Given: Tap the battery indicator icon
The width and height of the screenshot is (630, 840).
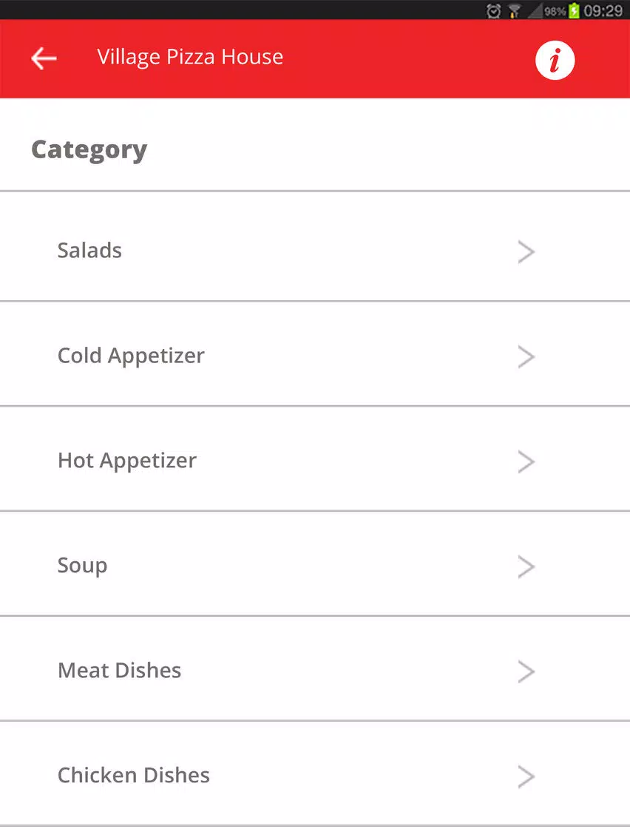Looking at the screenshot, I should [574, 10].
